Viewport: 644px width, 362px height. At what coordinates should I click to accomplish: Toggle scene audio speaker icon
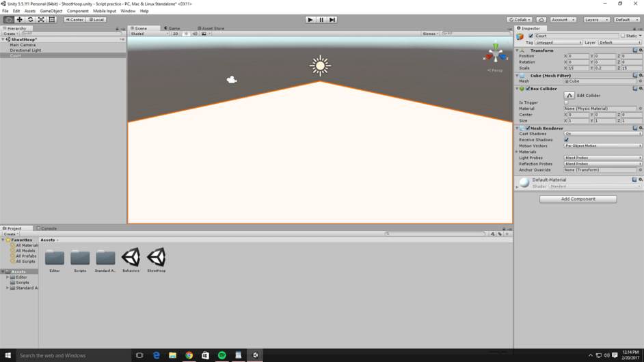click(x=195, y=33)
